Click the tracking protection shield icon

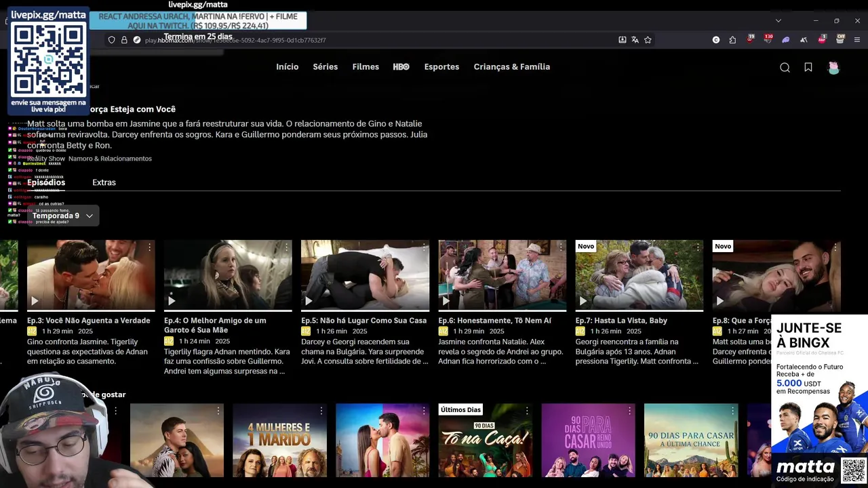tap(112, 40)
